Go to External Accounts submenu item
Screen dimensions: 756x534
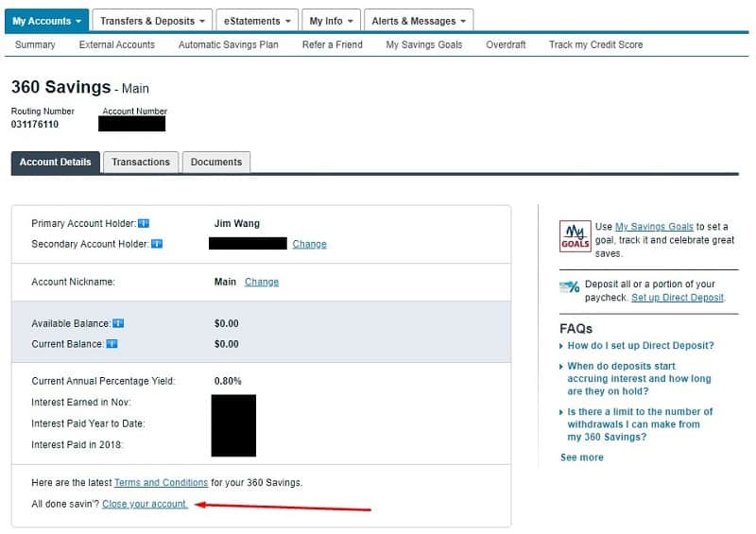tap(117, 44)
